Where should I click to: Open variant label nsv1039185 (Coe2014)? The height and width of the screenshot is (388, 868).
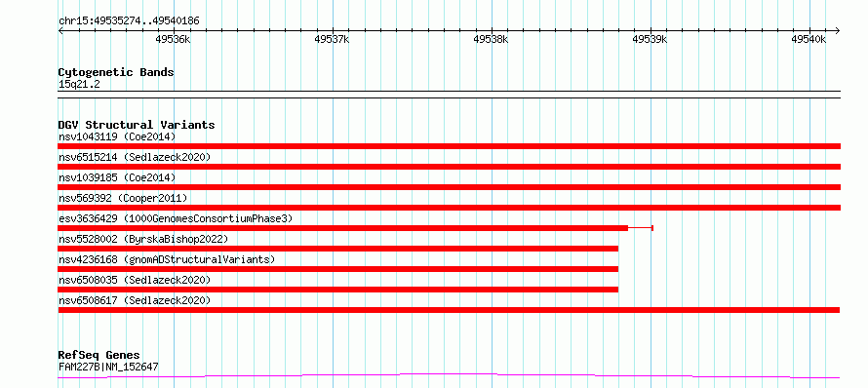[x=117, y=177]
